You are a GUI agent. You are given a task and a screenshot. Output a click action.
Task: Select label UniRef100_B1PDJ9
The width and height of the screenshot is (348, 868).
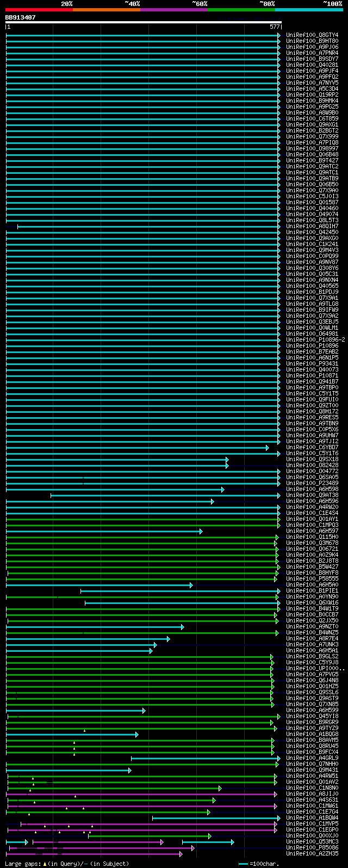pyautogui.click(x=312, y=292)
